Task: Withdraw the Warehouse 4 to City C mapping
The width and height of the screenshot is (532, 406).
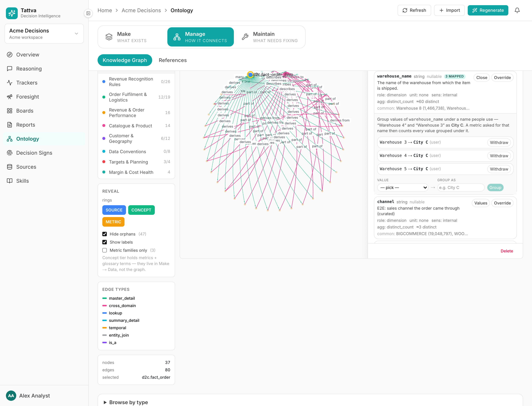Action: pos(499,156)
